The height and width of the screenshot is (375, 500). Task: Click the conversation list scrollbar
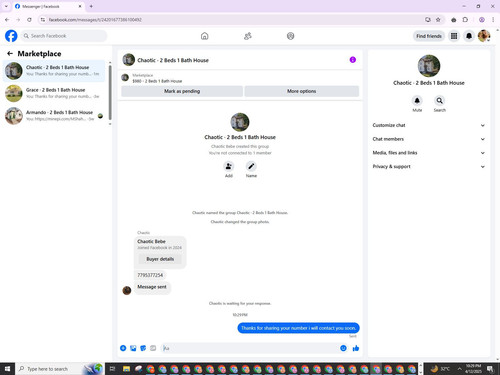(110, 93)
